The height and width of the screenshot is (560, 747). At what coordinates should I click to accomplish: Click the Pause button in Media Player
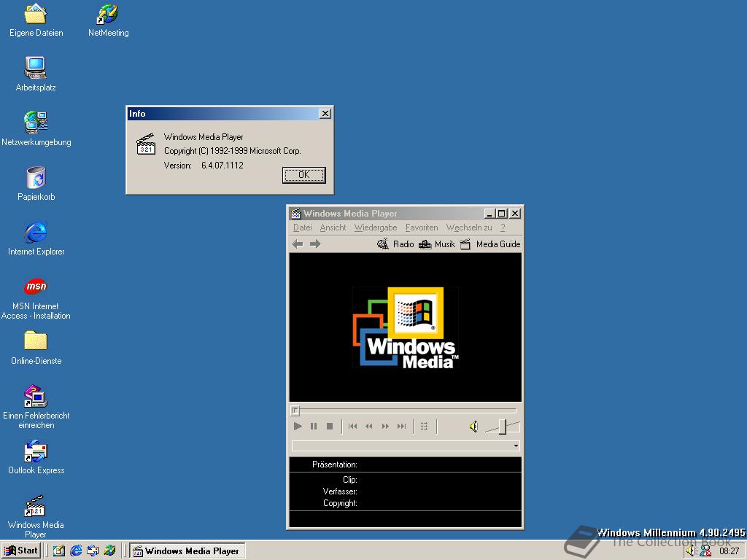point(314,426)
